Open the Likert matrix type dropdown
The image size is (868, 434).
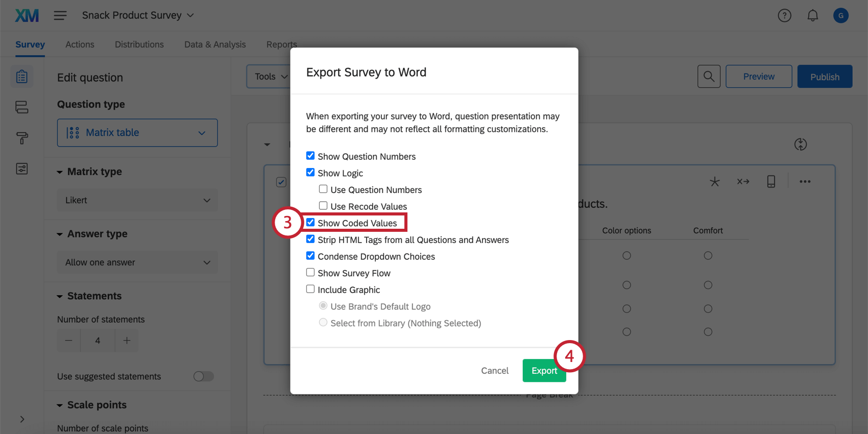click(137, 200)
